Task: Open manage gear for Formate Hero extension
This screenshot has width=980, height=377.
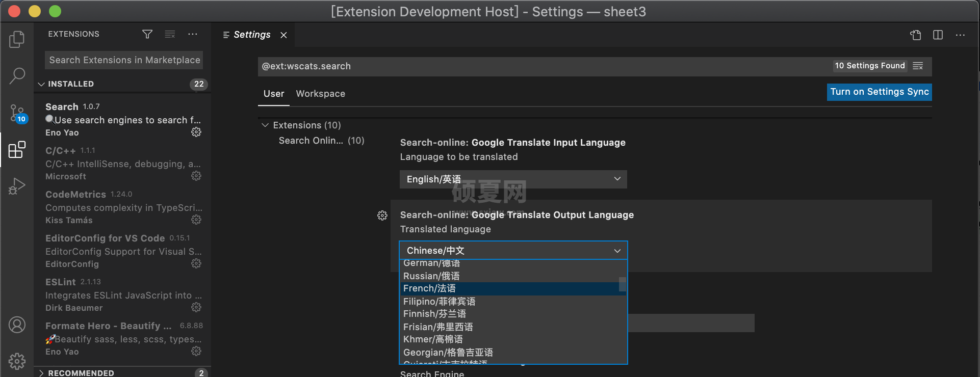Action: (196, 351)
